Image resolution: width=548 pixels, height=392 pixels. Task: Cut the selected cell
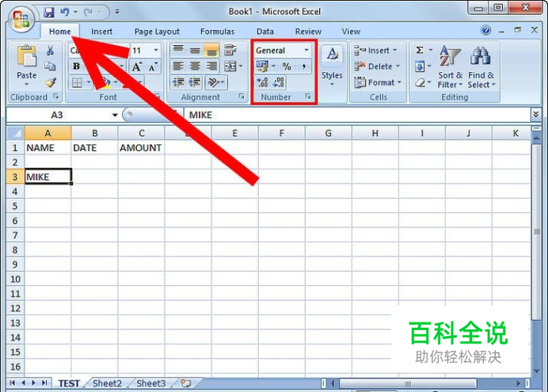pos(50,51)
